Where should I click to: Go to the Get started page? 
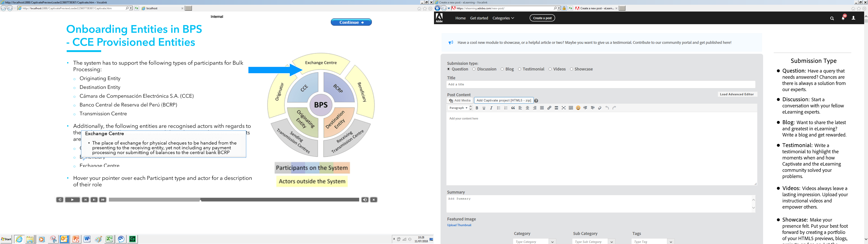(x=479, y=18)
